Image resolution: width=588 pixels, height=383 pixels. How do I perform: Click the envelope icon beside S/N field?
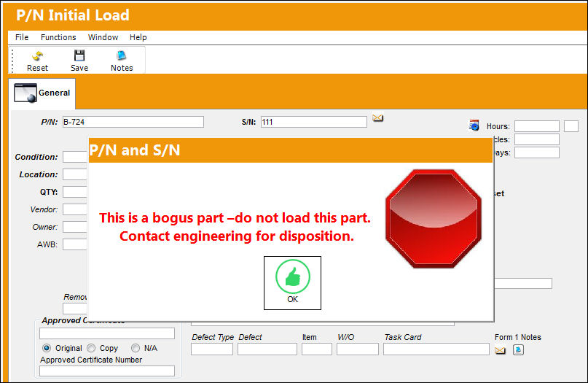pos(377,118)
